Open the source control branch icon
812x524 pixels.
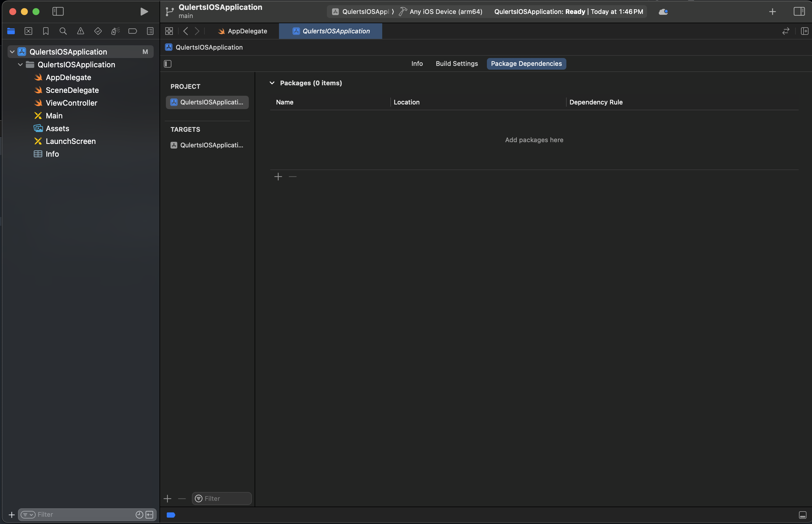click(169, 12)
